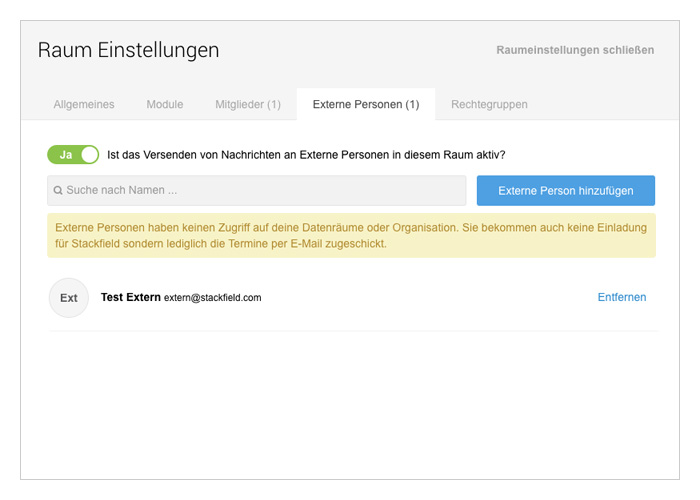Screen dimensions: 700x500
Task: Click the white knob of the Ja toggle
Action: (x=89, y=155)
